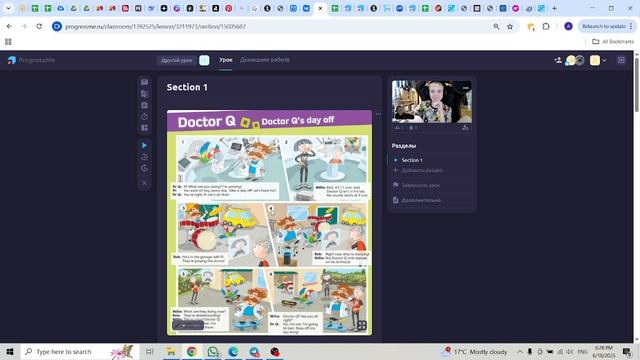Open Microsoft Edge from the taskbar
Screen dimensions: 640x360
pos(233,351)
